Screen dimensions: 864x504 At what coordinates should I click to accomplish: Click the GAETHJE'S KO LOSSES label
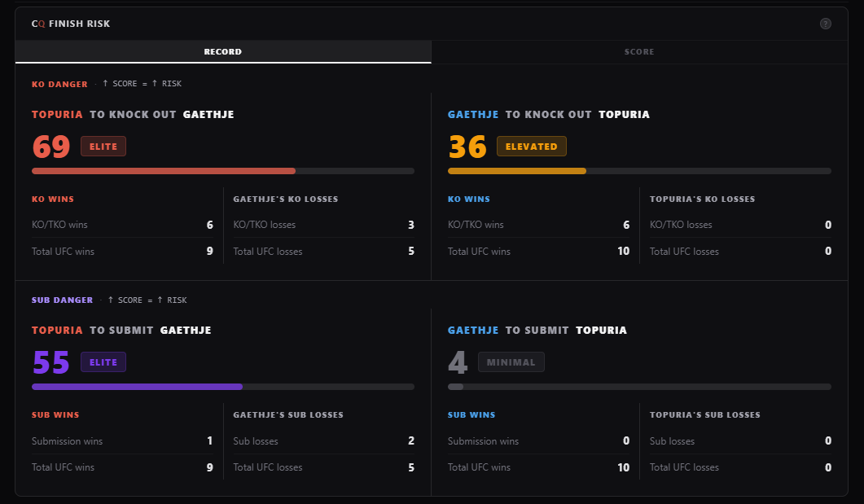pyautogui.click(x=286, y=199)
